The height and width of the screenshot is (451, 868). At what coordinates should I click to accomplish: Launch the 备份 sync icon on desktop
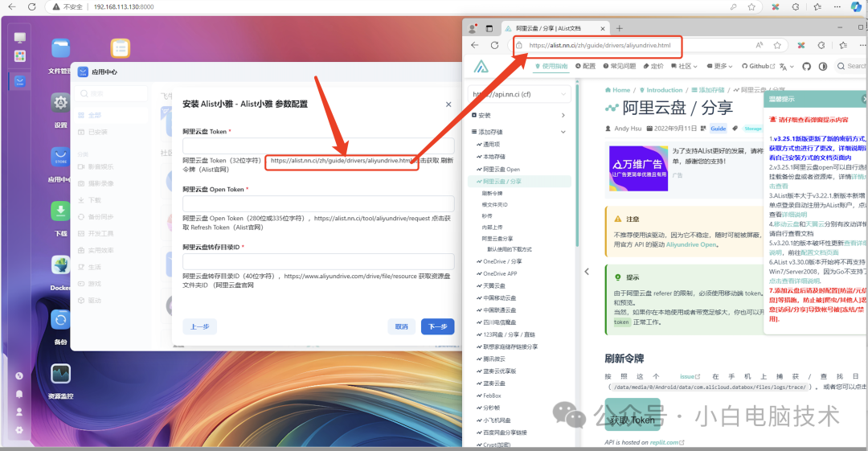(60, 320)
